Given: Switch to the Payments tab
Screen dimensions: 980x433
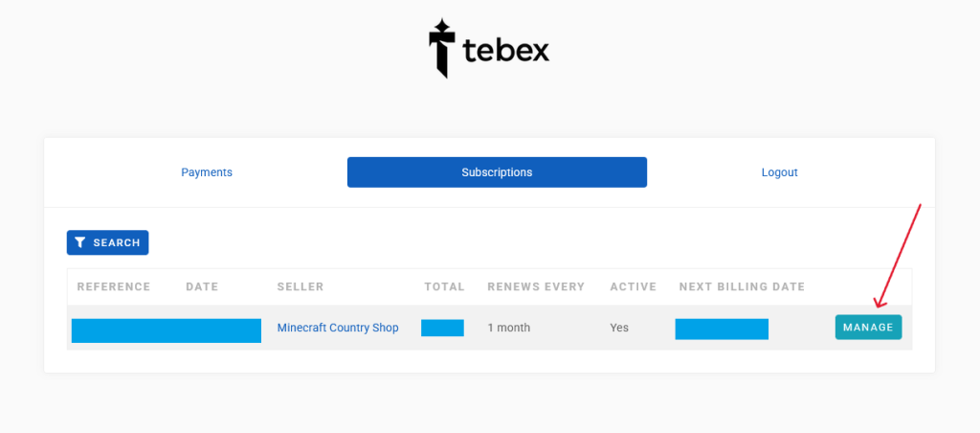Looking at the screenshot, I should tap(207, 172).
